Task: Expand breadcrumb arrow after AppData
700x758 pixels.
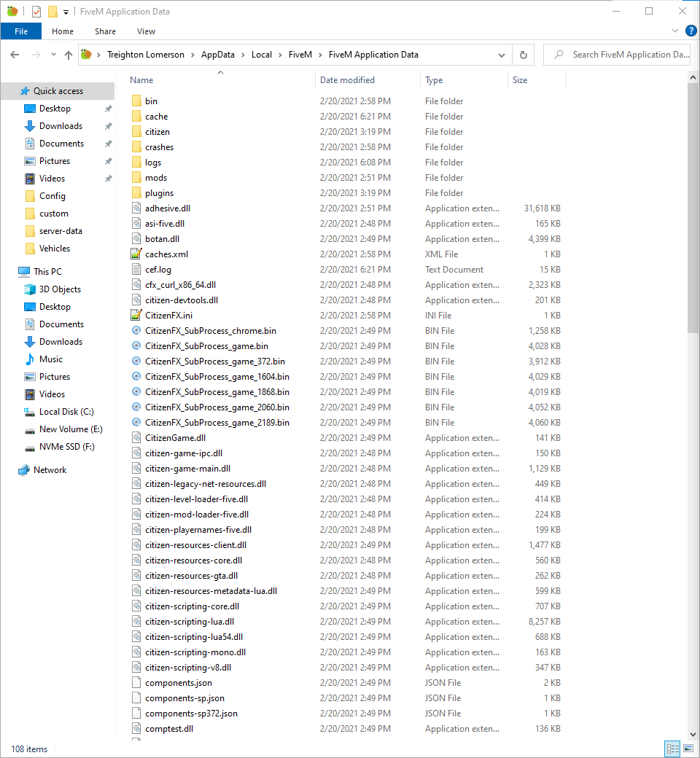Action: (243, 55)
